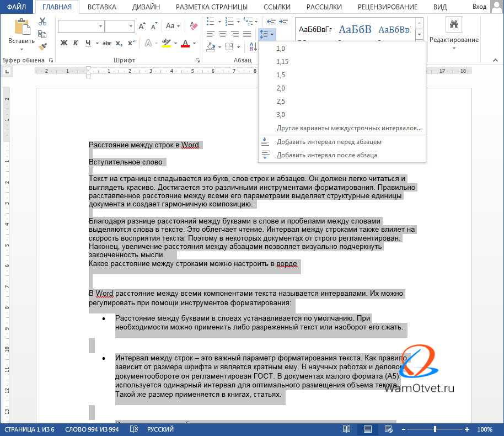Open Другие варианты междустрочных интервалов
This screenshot has height=436, width=504.
pos(342,128)
